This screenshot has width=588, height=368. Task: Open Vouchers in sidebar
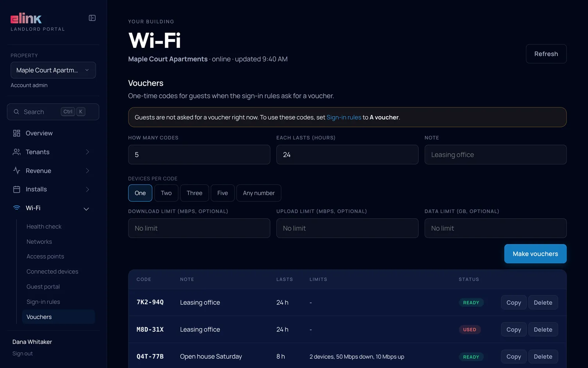coord(58,317)
